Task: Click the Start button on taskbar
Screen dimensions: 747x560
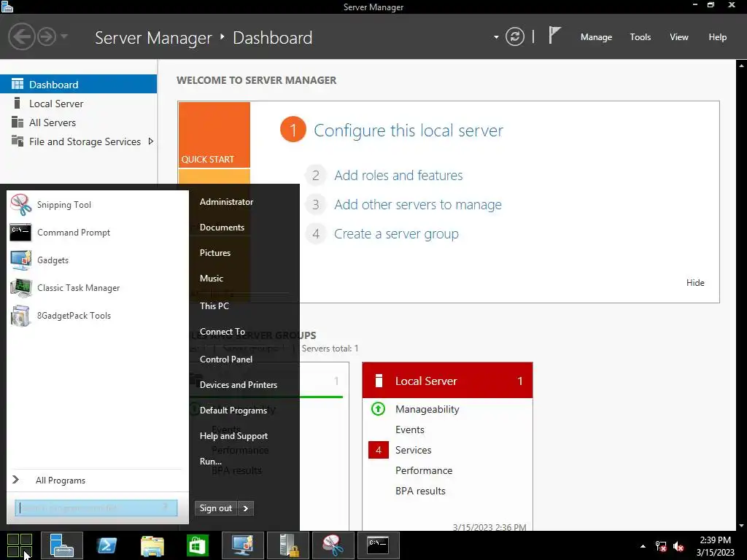Action: pos(20,545)
